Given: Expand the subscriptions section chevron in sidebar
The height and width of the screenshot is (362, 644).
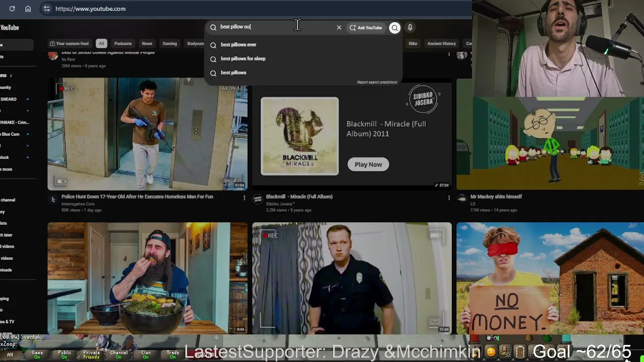Looking at the screenshot, I should [x=11, y=75].
